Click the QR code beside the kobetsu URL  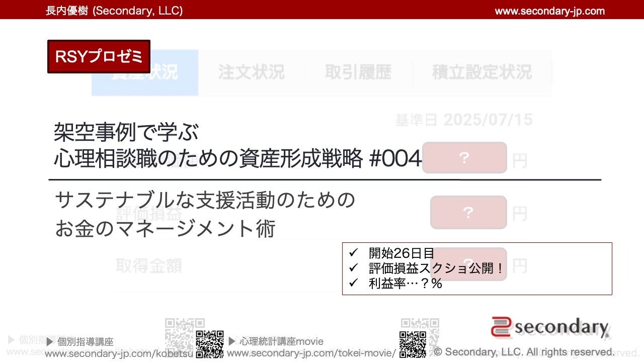click(210, 343)
